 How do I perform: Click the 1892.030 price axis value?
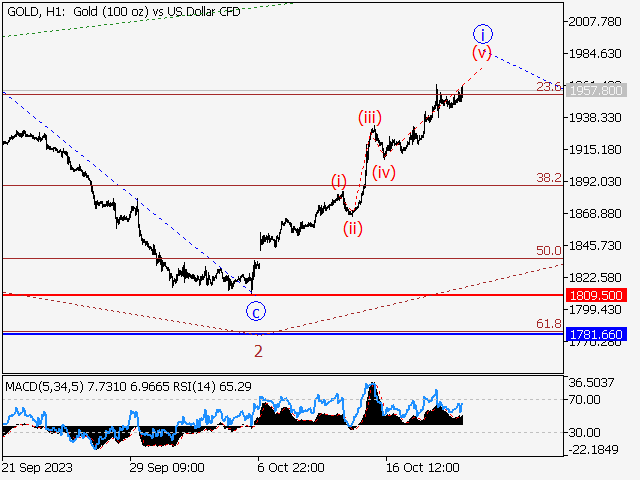coord(595,181)
